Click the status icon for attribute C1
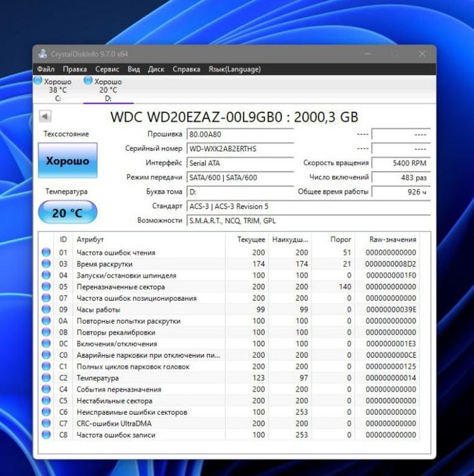 [46, 366]
